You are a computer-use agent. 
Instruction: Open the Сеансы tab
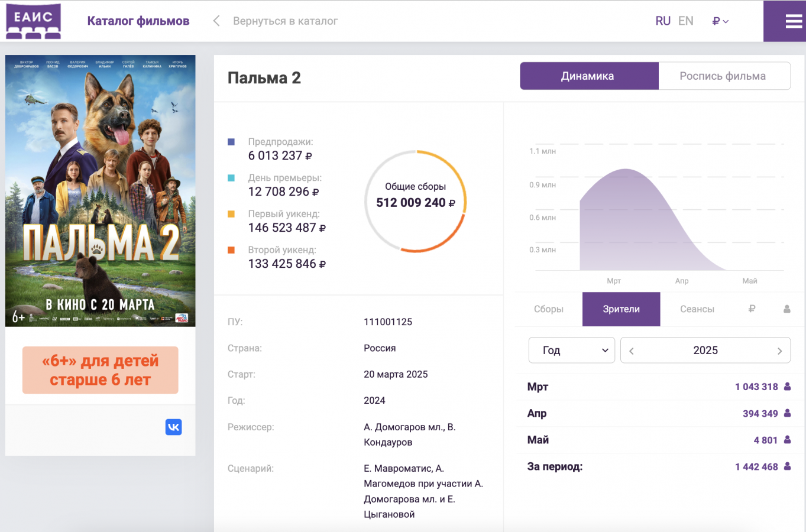697,309
